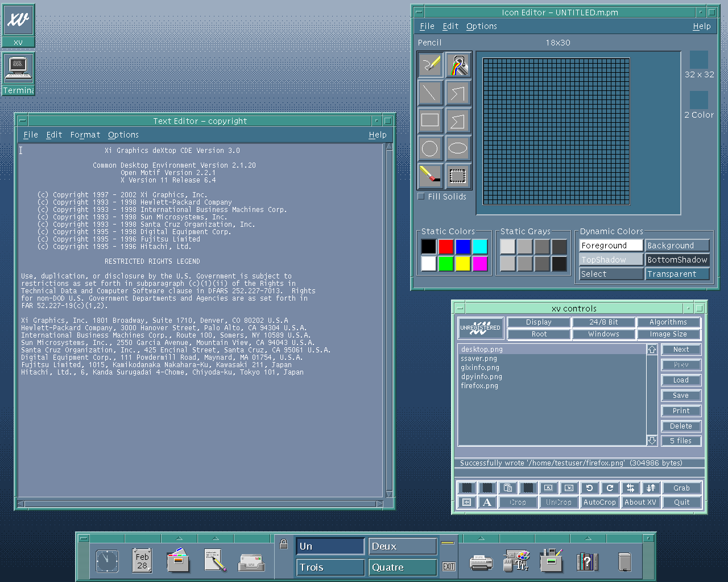Open the xv Image Size menu button

pyautogui.click(x=668, y=334)
